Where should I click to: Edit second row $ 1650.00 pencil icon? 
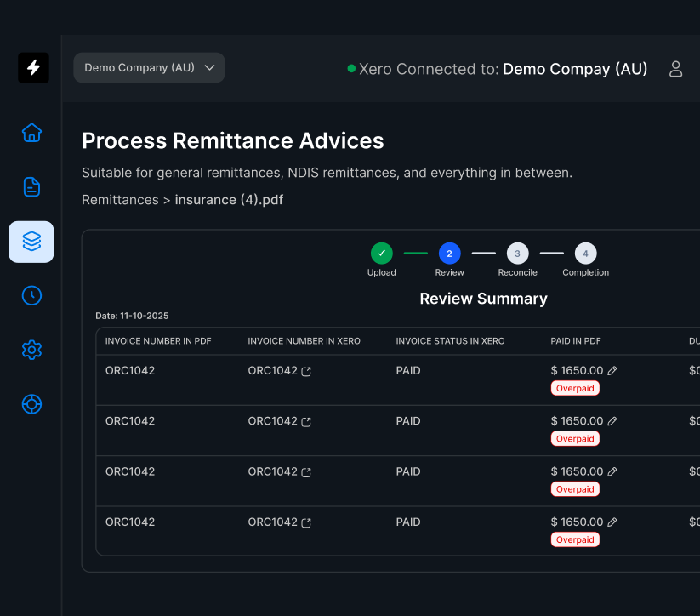point(612,421)
